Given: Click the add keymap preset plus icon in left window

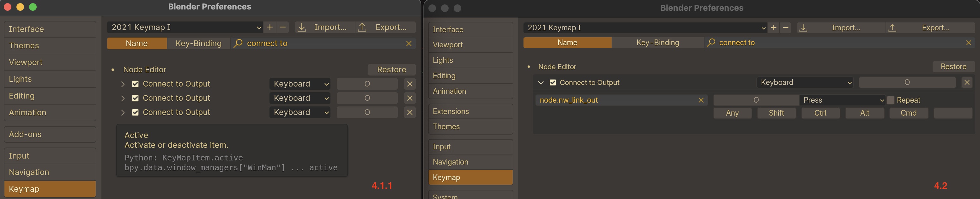Looking at the screenshot, I should pos(270,27).
